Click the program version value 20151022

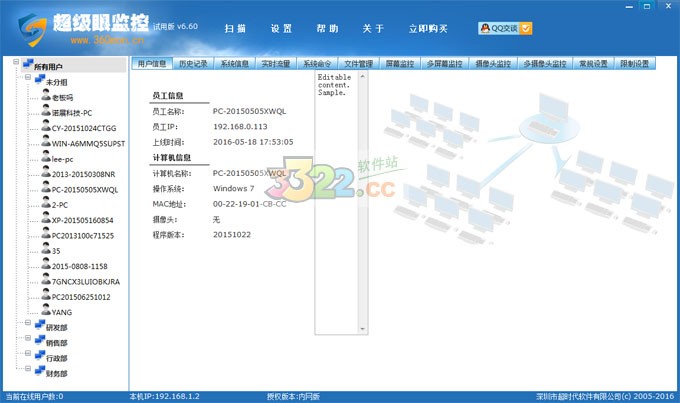pos(232,235)
